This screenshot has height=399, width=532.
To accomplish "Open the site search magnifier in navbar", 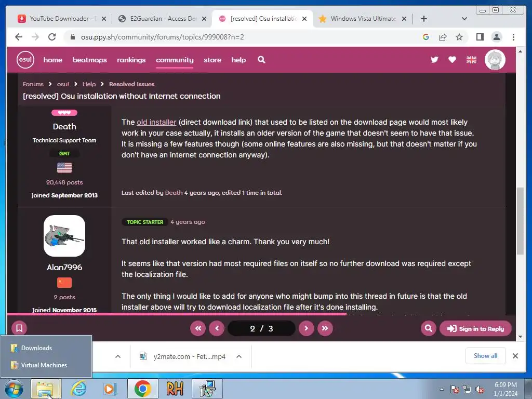I will point(261,60).
